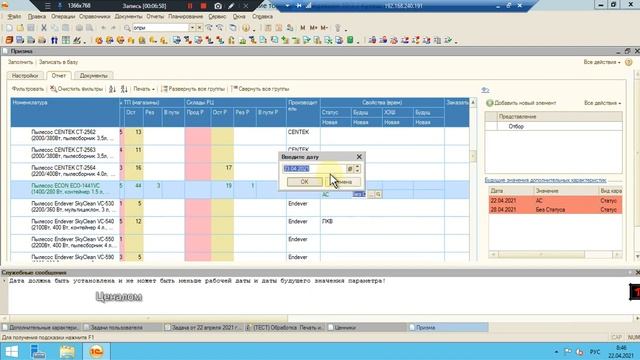The width and height of the screenshot is (640, 360).
Task: Confirm date with OK button
Action: pyautogui.click(x=304, y=182)
